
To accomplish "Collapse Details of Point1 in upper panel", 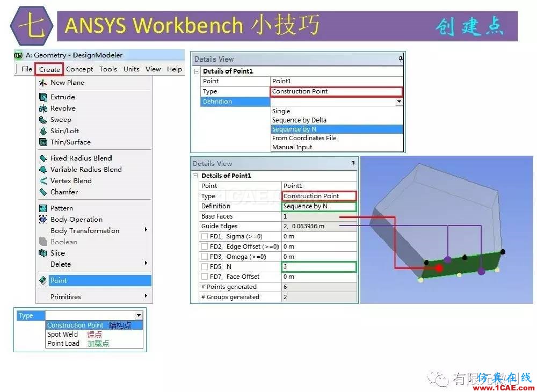I will pyautogui.click(x=197, y=71).
